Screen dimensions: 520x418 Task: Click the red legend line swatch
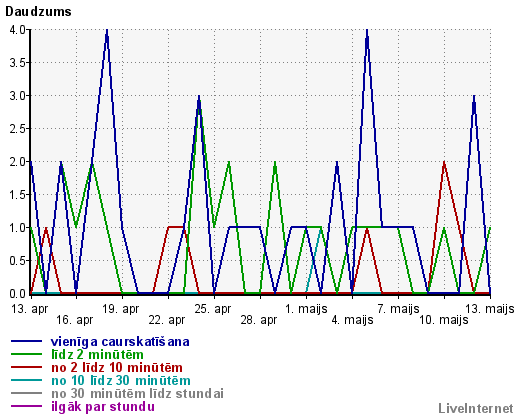click(x=27, y=367)
